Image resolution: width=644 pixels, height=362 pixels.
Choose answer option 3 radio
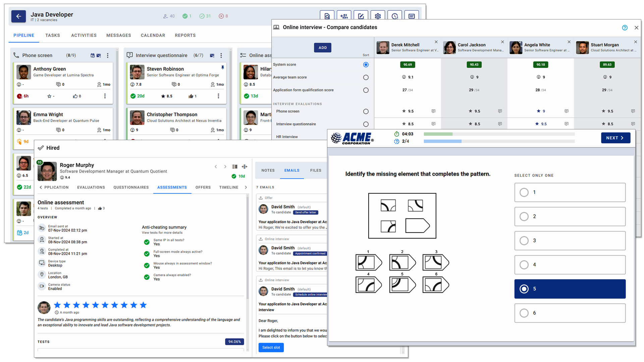coord(524,241)
